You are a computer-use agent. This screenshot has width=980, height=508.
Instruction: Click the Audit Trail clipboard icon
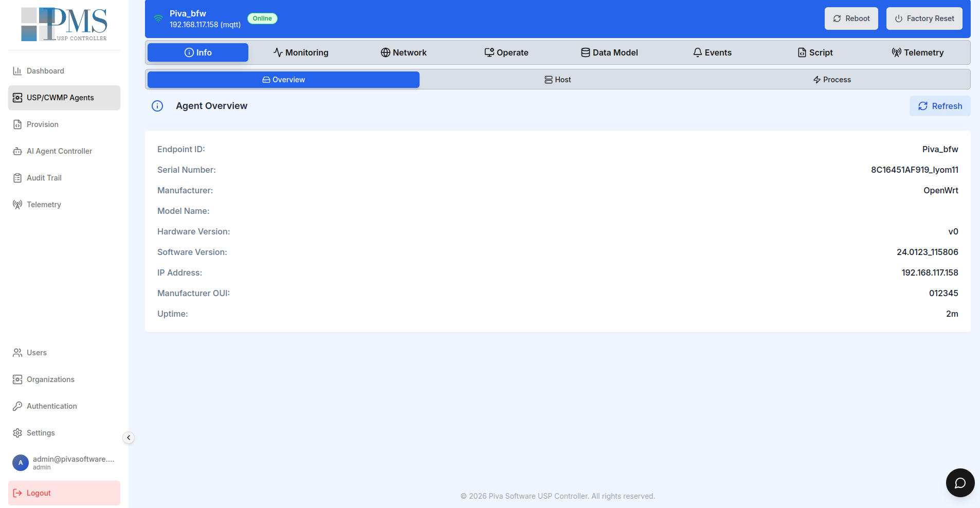(x=17, y=178)
